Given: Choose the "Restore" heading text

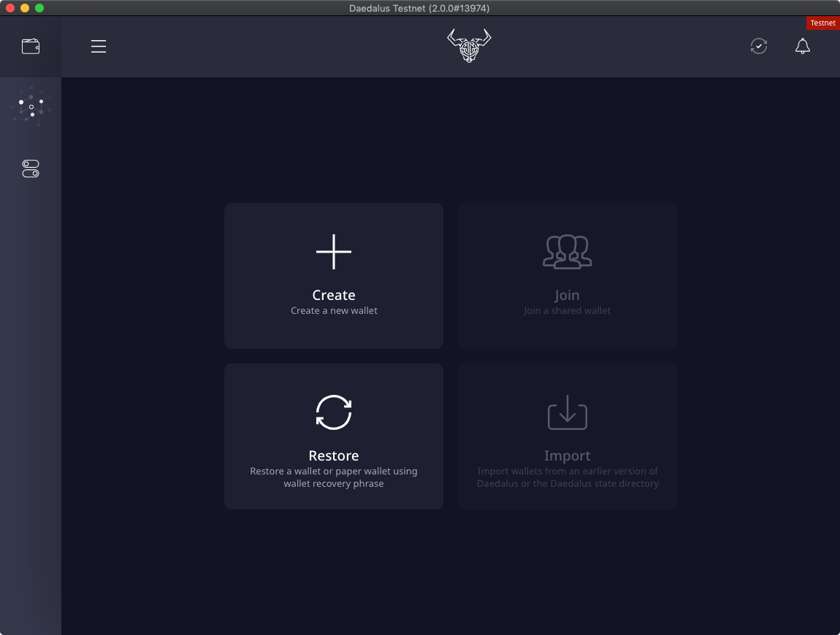Looking at the screenshot, I should coord(334,455).
